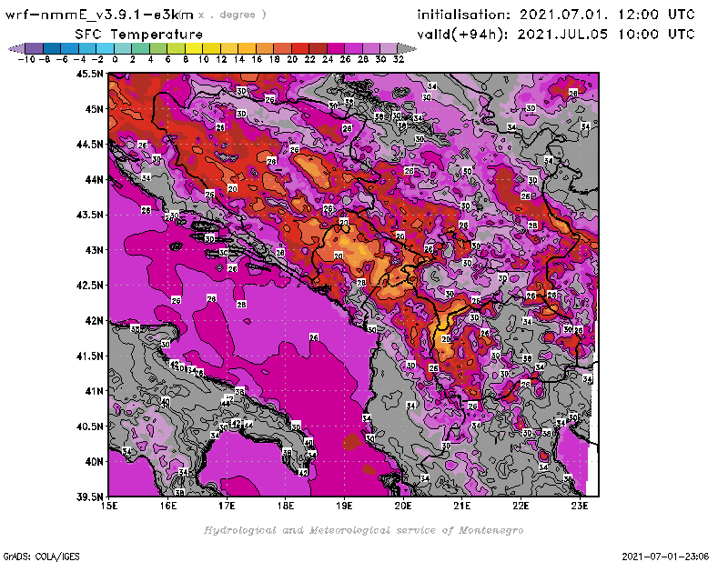This screenshot has height=562, width=728.
Task: Click the 'GrADS: COLA/IGES' credit text
Action: [42, 557]
